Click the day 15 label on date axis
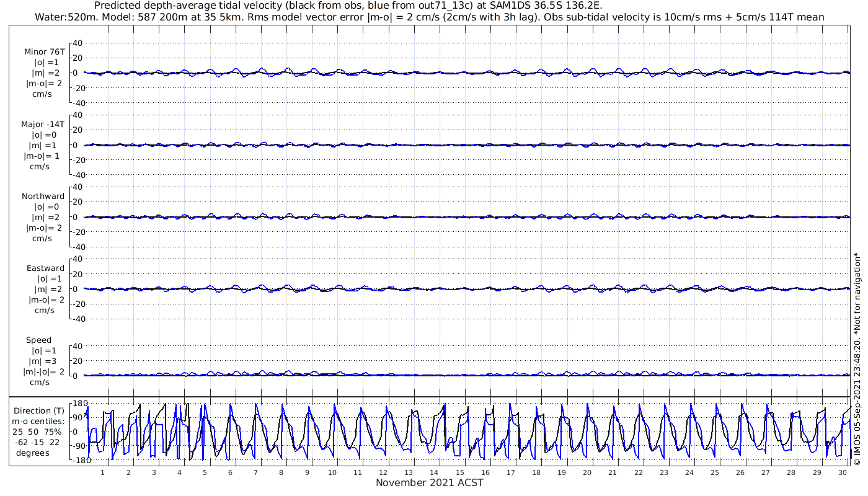Viewport: 868px width, 496px height. [459, 472]
